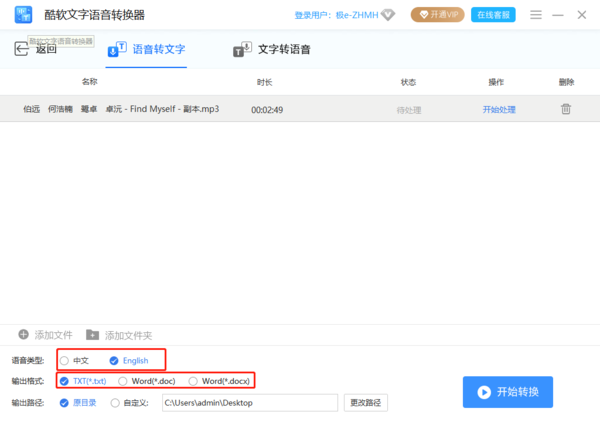
Task: Click the 文字转语音 tab icon
Action: click(x=241, y=49)
